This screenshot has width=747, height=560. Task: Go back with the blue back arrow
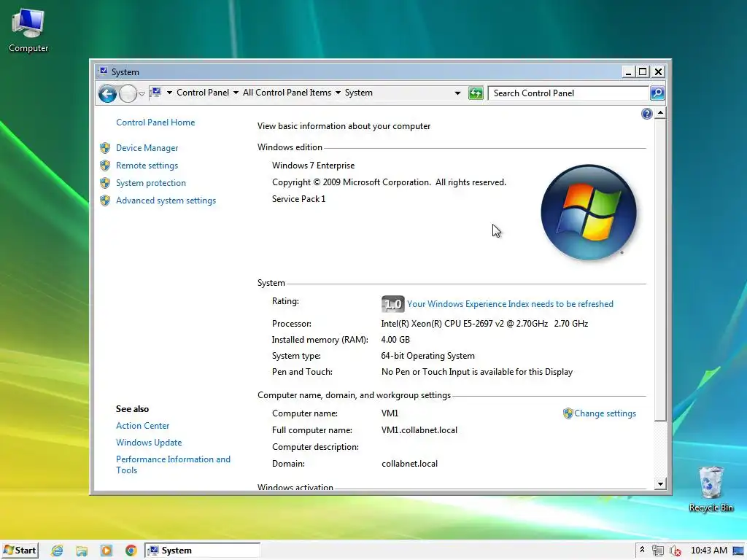click(x=108, y=94)
